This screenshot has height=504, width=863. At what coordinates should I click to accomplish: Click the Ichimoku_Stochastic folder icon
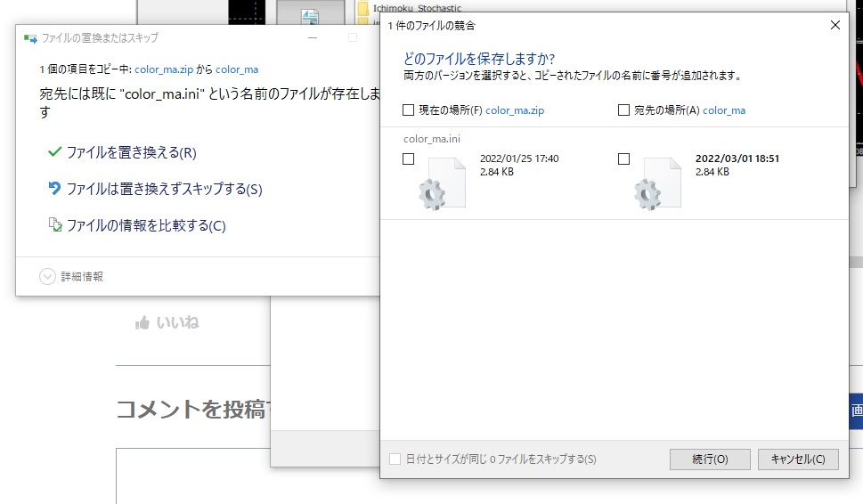point(363,9)
